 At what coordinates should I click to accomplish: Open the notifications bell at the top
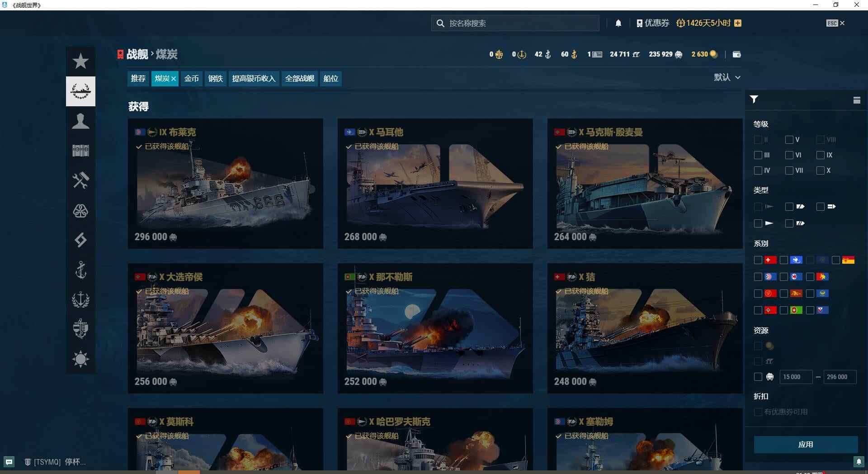point(618,23)
